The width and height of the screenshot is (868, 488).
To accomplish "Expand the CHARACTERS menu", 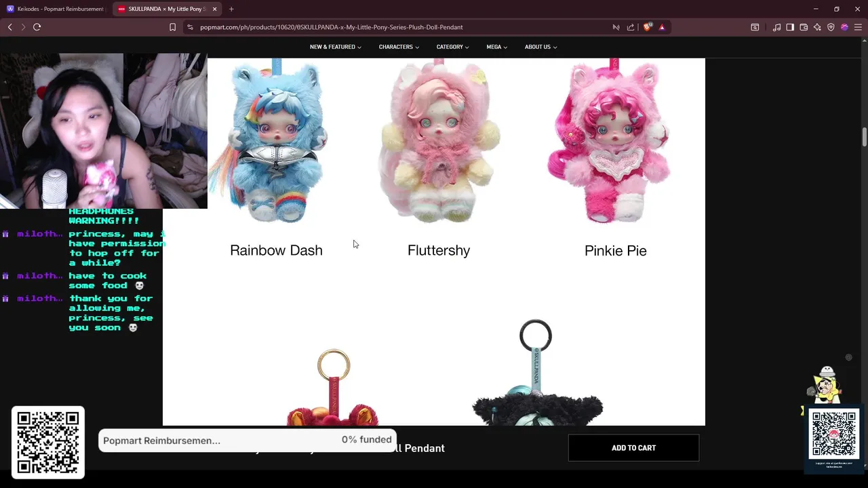I will point(399,47).
